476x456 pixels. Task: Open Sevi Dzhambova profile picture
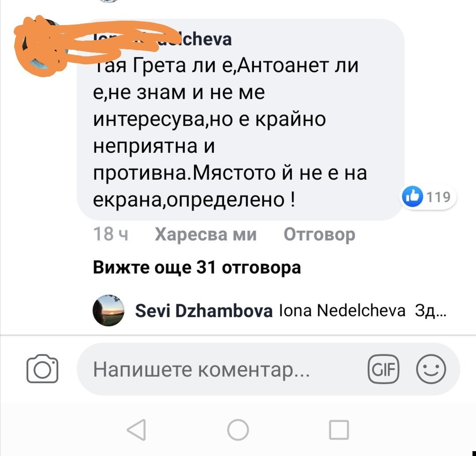click(108, 310)
